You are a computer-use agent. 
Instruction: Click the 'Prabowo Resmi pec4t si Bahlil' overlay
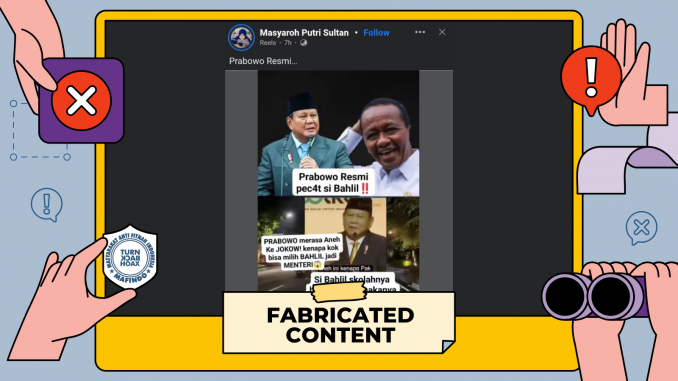[333, 182]
